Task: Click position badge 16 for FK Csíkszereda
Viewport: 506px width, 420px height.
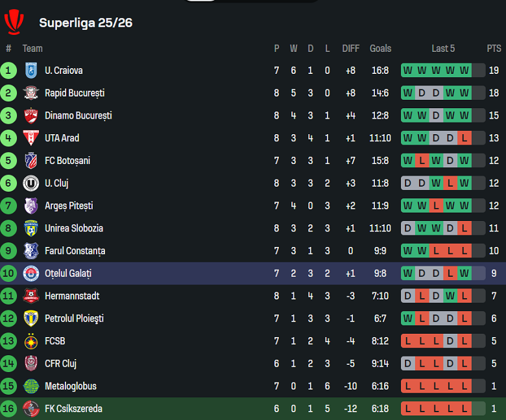Action: point(9,409)
